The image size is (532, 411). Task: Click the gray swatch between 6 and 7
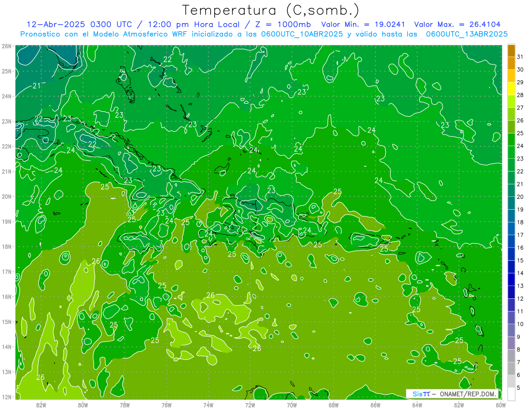tap(511, 368)
